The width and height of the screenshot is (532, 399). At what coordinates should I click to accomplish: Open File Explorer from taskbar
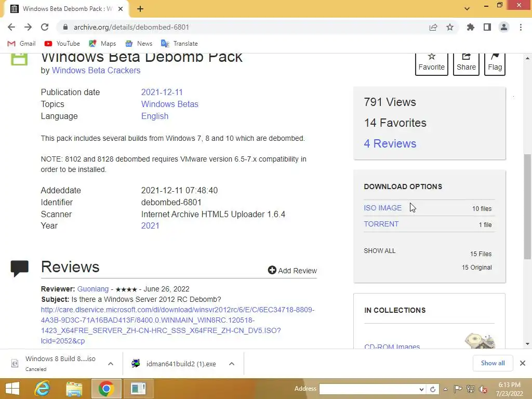tap(74, 389)
